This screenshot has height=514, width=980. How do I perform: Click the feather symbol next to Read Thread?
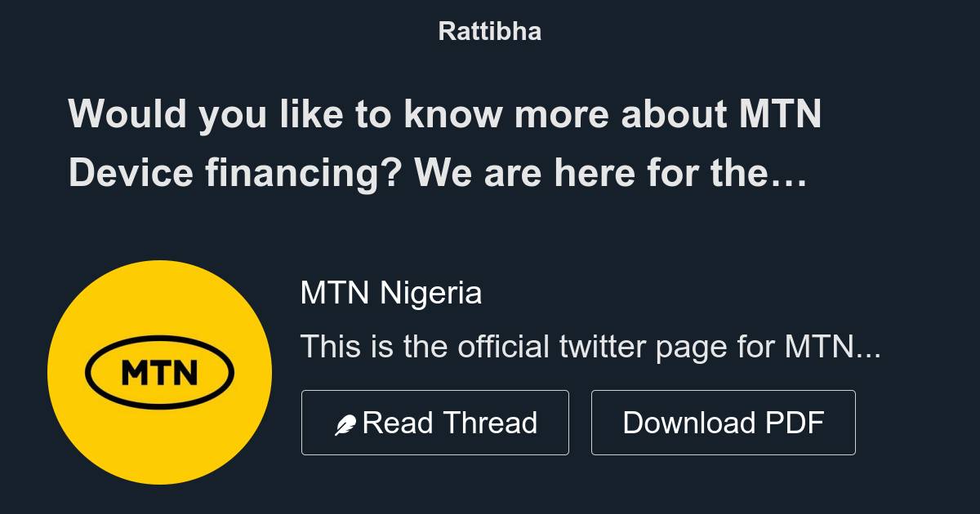346,422
